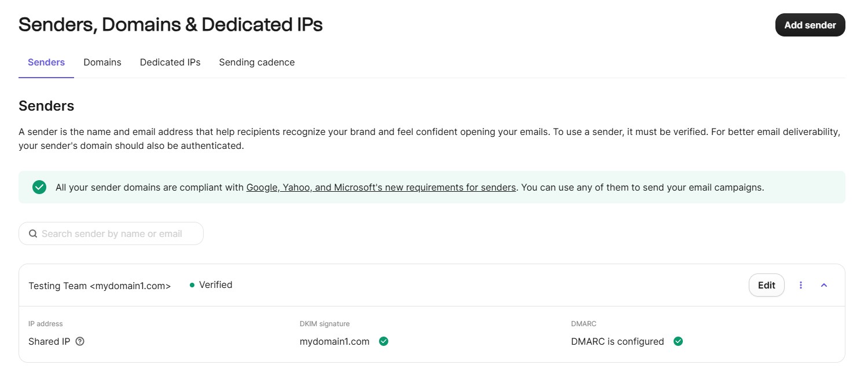Screen dimensions: 868x376
Task: Click the mydomain1.com DKIM signature value
Action: pos(334,341)
